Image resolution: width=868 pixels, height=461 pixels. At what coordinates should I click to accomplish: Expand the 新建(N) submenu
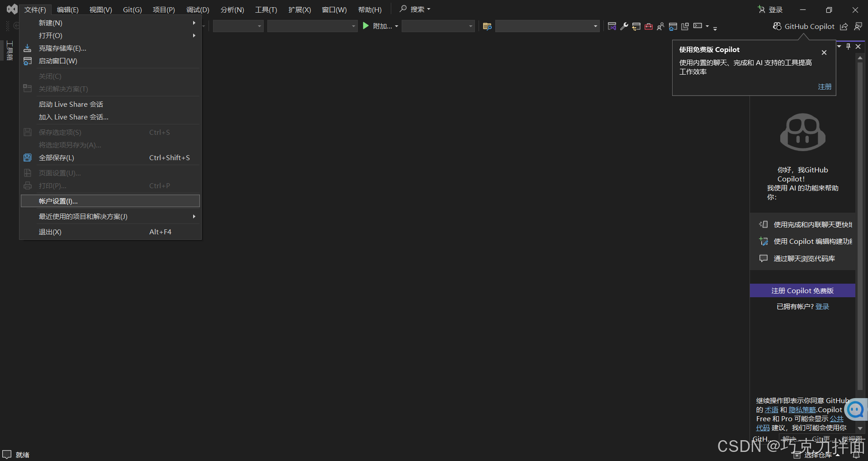110,23
